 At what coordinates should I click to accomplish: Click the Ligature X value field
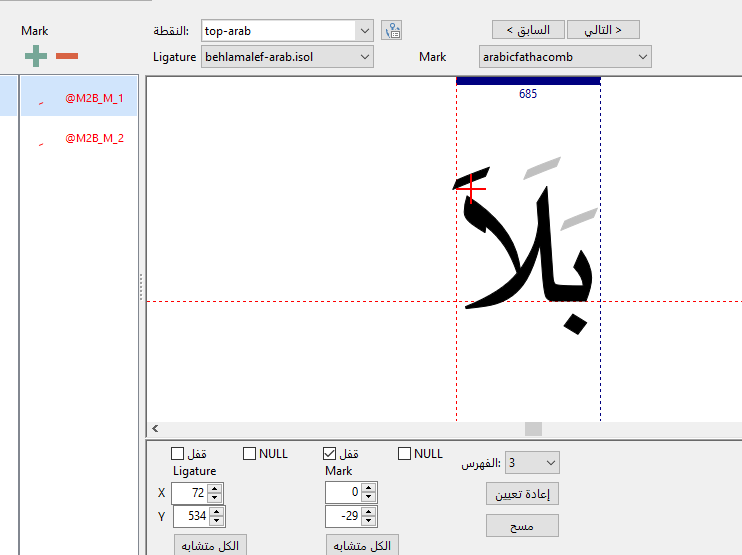(189, 493)
